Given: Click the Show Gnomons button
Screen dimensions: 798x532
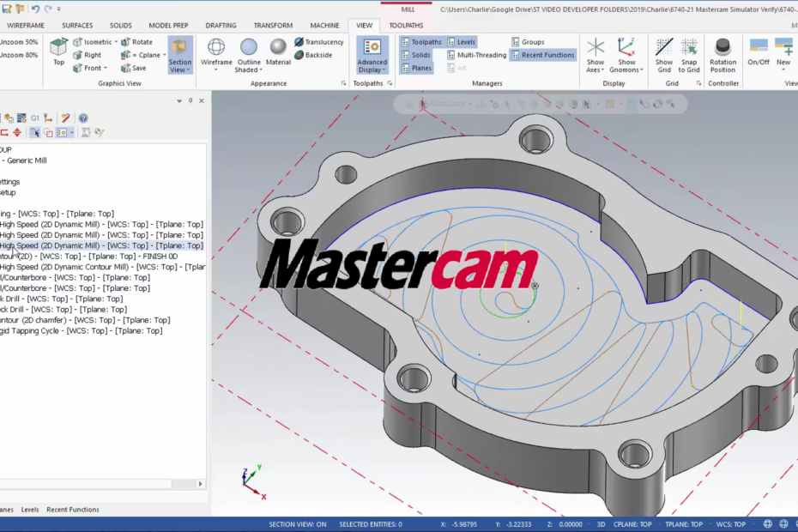Looking at the screenshot, I should (x=626, y=55).
